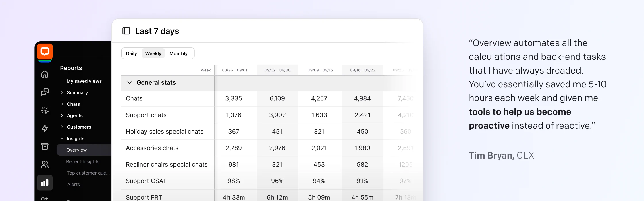Select the Reports bar chart icon

pos(45,183)
